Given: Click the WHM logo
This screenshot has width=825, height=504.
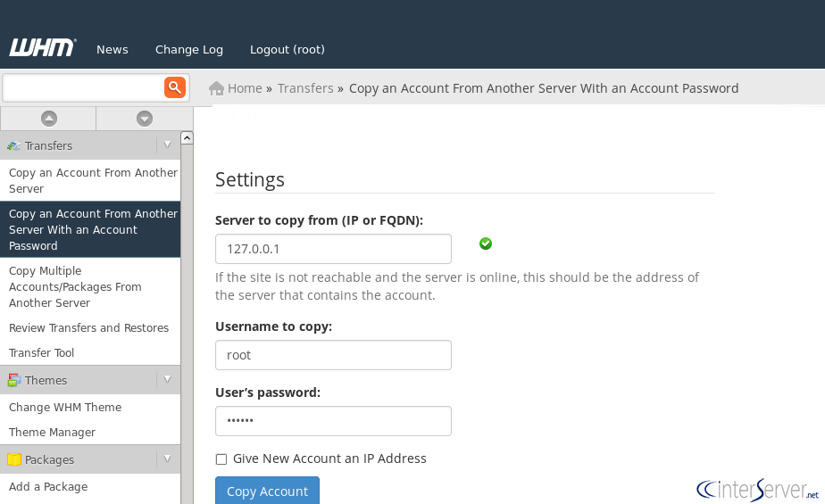Looking at the screenshot, I should pyautogui.click(x=43, y=48).
